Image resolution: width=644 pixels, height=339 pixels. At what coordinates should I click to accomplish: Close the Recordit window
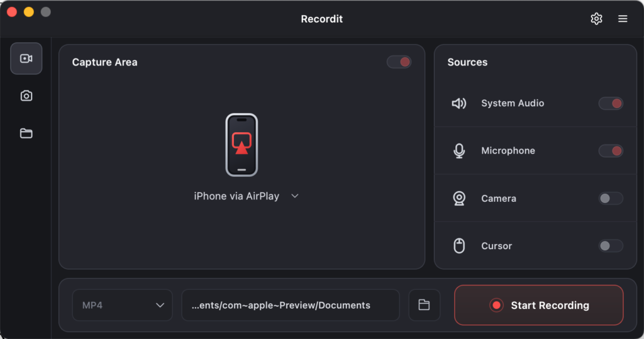coord(12,12)
